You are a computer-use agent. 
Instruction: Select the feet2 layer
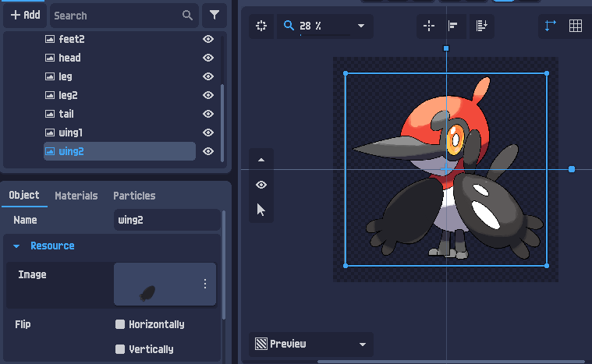tap(119, 39)
